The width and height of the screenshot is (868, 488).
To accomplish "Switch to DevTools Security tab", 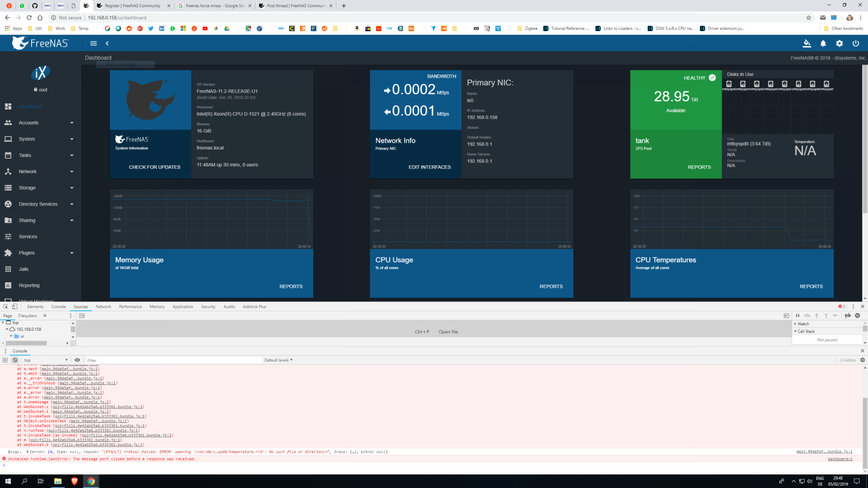I will (208, 307).
